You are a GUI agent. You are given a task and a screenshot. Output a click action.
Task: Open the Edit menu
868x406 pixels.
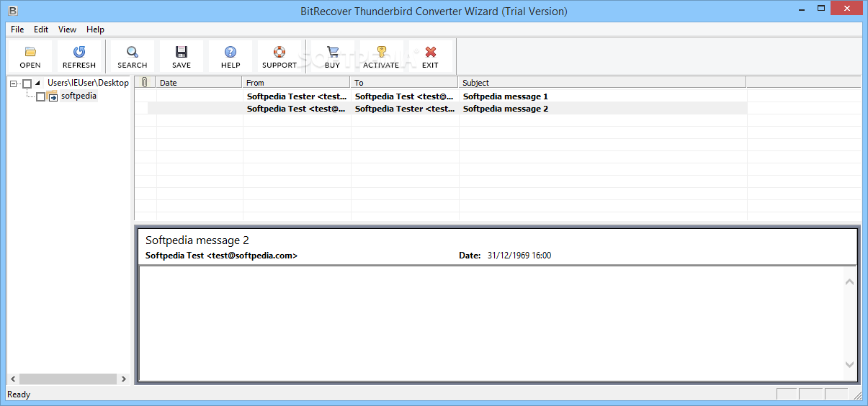[41, 30]
